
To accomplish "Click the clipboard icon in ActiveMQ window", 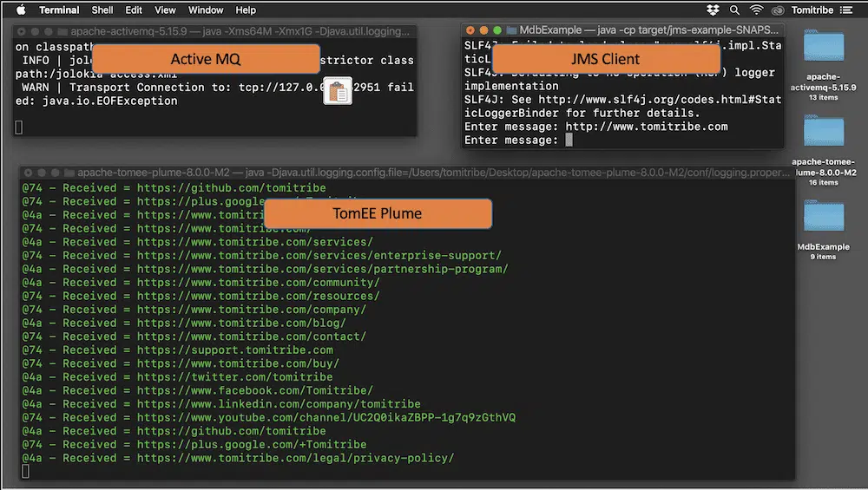I will pyautogui.click(x=337, y=91).
